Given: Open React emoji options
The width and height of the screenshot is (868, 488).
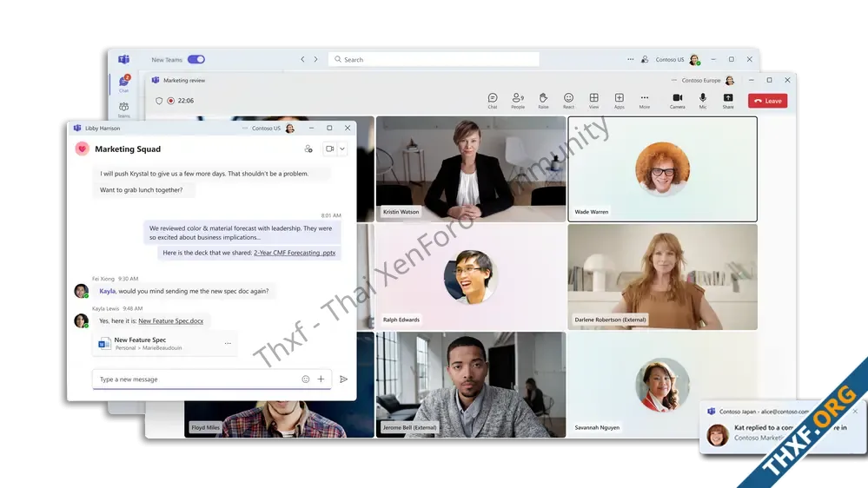Looking at the screenshot, I should coord(568,101).
